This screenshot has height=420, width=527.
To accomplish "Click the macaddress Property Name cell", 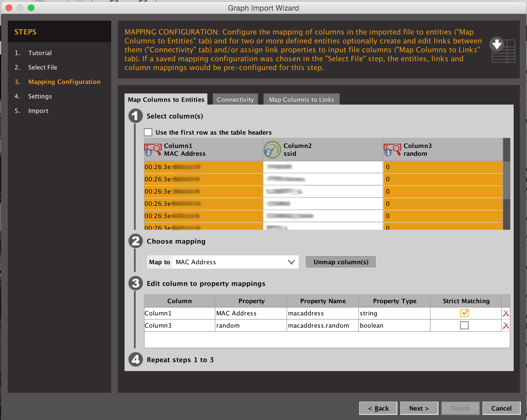I will click(x=322, y=313).
